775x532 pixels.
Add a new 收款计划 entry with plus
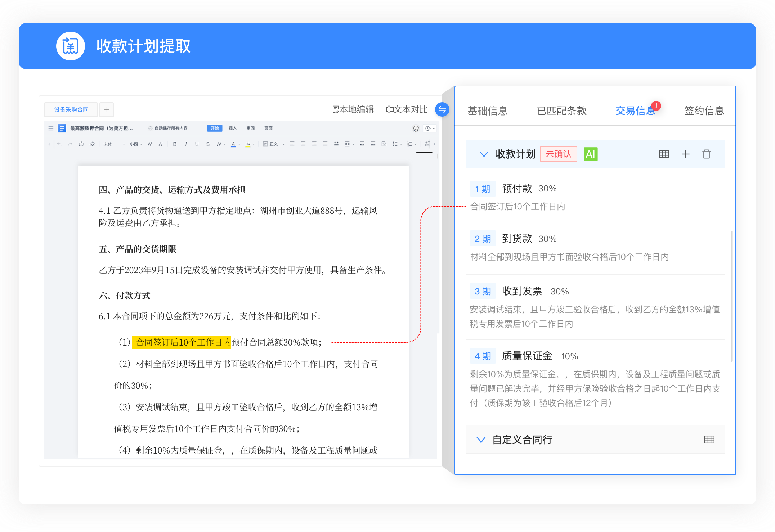[686, 154]
